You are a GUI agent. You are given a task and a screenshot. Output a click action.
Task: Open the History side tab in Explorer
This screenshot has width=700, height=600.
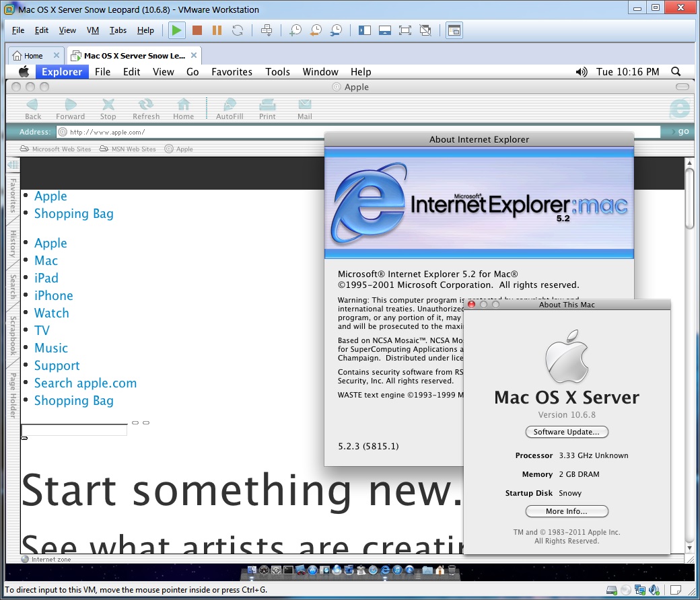point(13,243)
